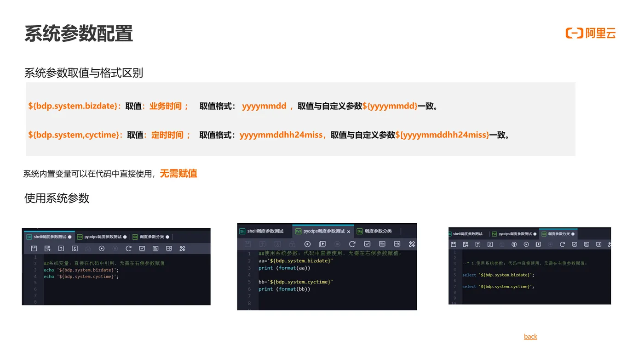
Task: Click the print (format(bb)) code line
Action: click(x=284, y=289)
